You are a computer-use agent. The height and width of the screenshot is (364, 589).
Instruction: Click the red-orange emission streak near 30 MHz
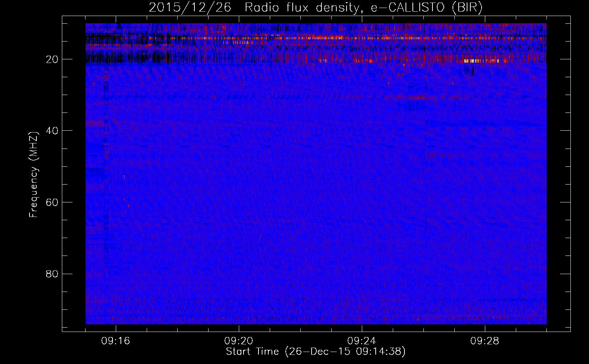click(417, 98)
